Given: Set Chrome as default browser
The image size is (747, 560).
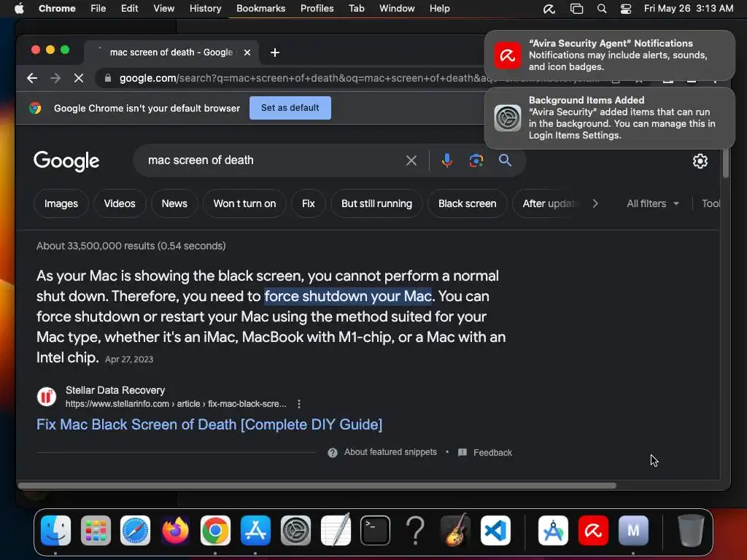Looking at the screenshot, I should pos(290,108).
